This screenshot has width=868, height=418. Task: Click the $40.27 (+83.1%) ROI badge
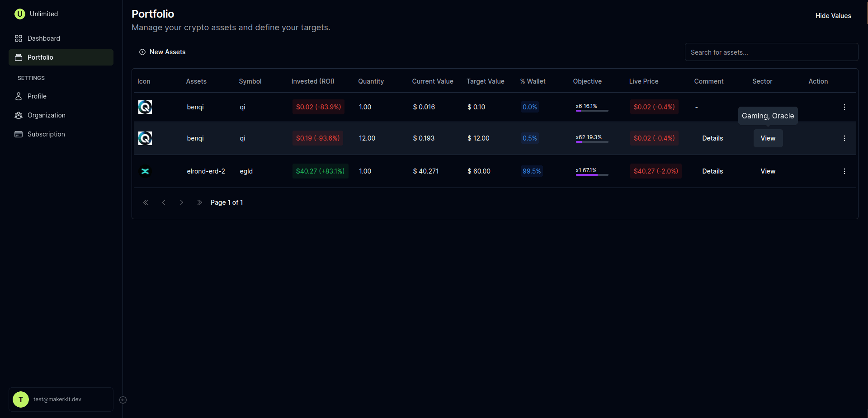[x=320, y=171]
